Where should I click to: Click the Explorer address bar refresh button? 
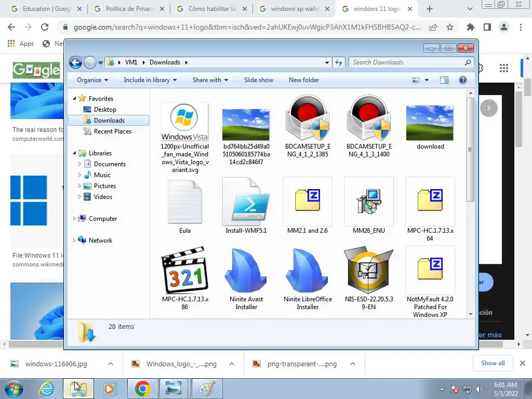click(339, 62)
